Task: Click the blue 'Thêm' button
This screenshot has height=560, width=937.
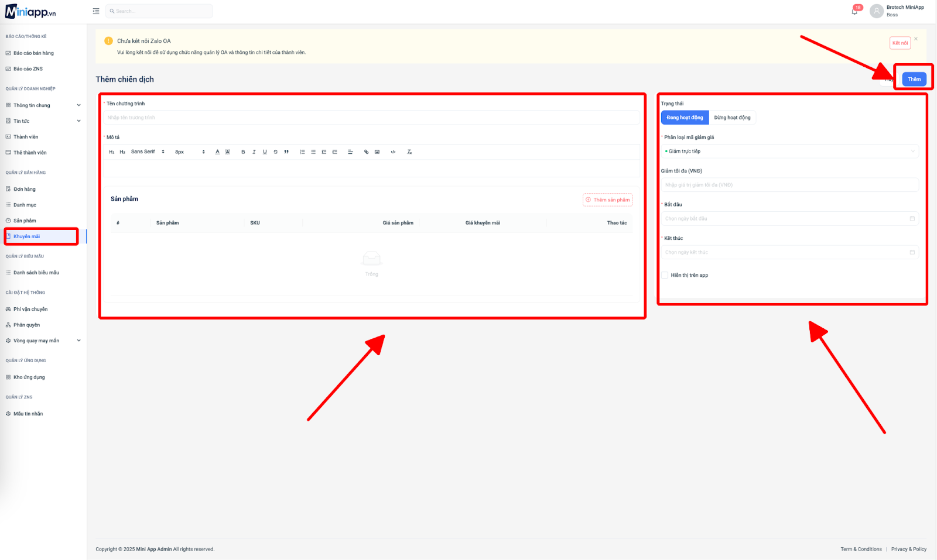Action: coord(914,79)
